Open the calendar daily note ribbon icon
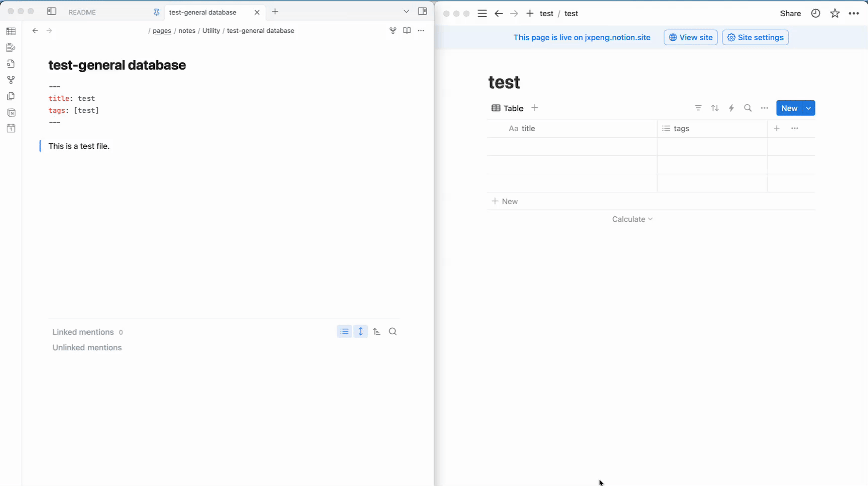868x486 pixels. point(11,129)
